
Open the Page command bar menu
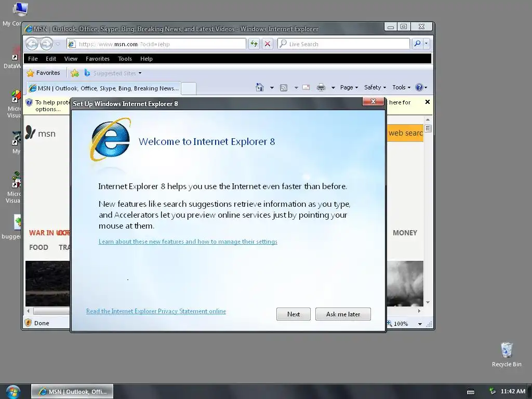[349, 87]
